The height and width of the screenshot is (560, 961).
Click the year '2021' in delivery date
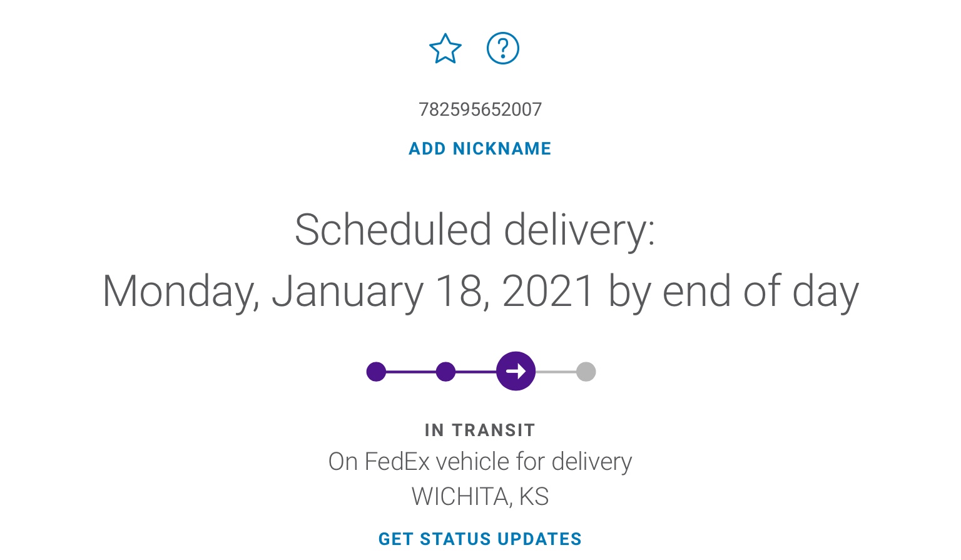point(548,292)
